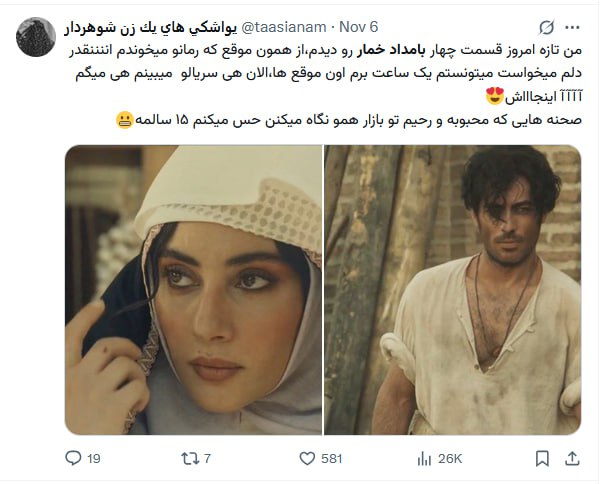This screenshot has width=601, height=484.
Task: Click the 581 likes count
Action: 332,459
